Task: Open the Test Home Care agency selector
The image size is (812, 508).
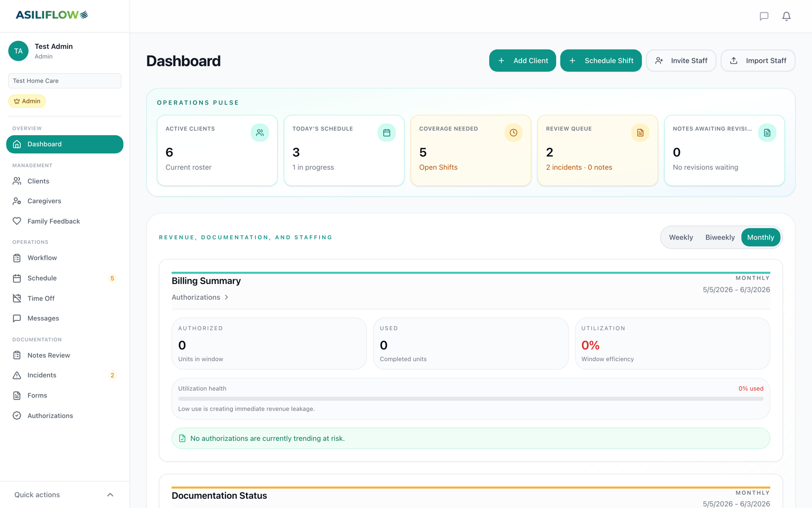Action: (x=64, y=81)
